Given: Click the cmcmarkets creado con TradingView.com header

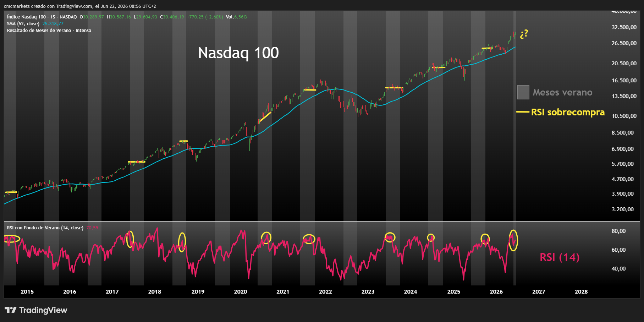Looking at the screenshot, I should pyautogui.click(x=80, y=6).
